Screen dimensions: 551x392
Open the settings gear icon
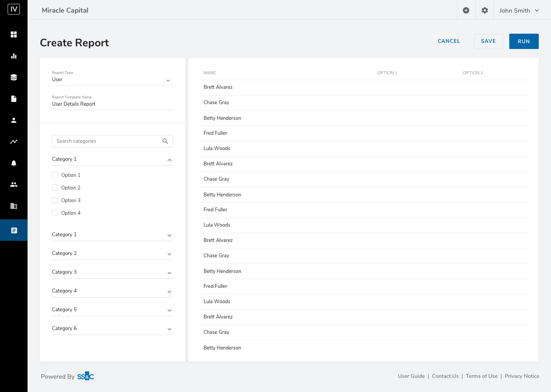(x=485, y=10)
